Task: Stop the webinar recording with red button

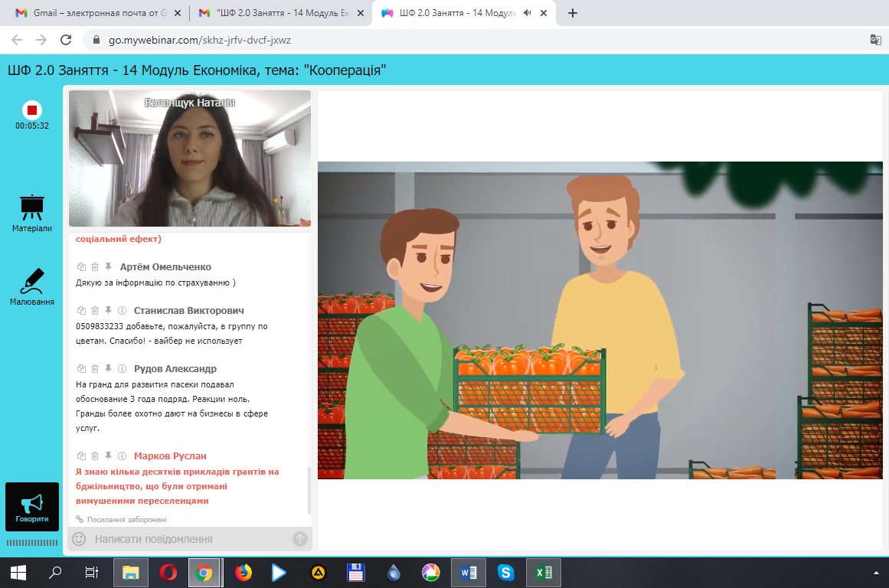Action: click(x=32, y=109)
